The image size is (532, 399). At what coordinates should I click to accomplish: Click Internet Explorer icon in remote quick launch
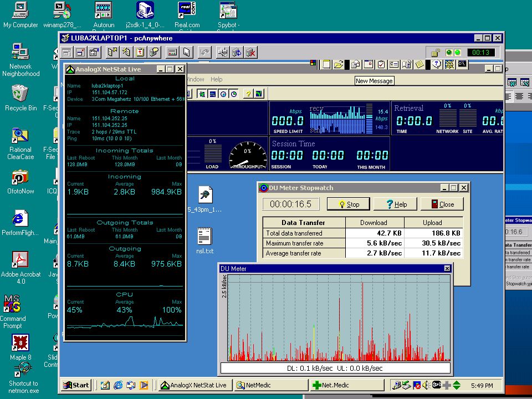point(118,385)
